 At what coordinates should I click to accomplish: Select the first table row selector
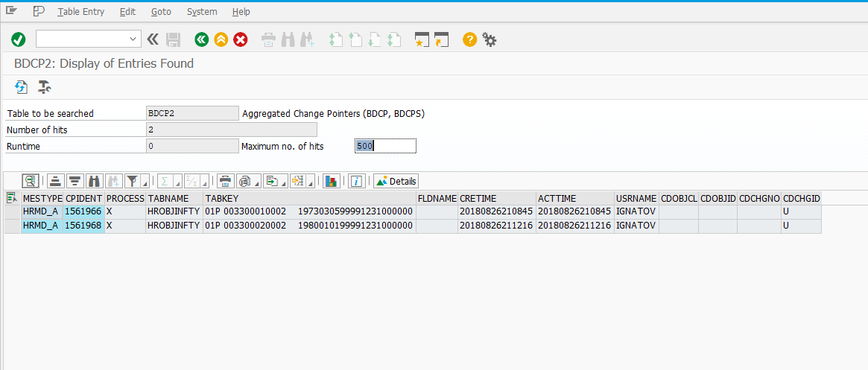pos(12,211)
